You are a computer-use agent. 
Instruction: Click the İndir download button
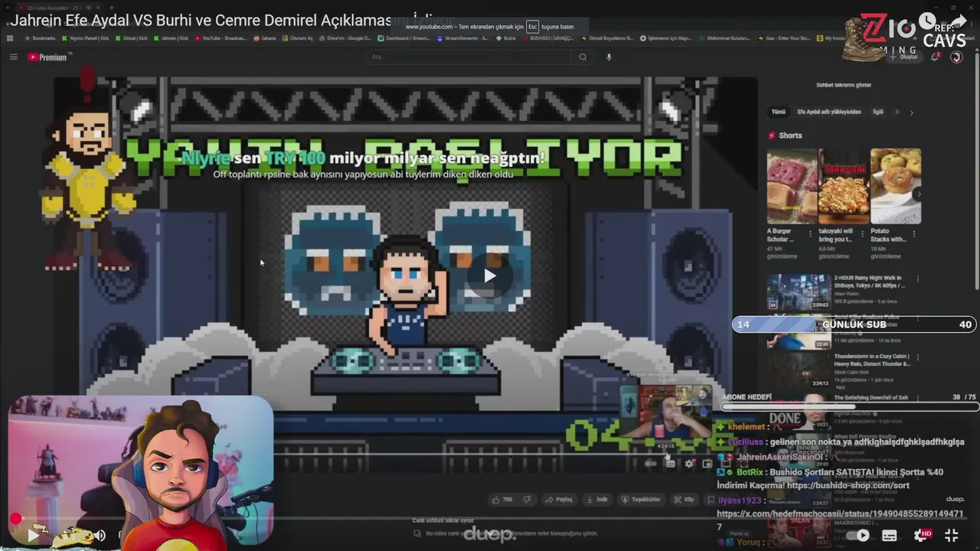pos(597,500)
